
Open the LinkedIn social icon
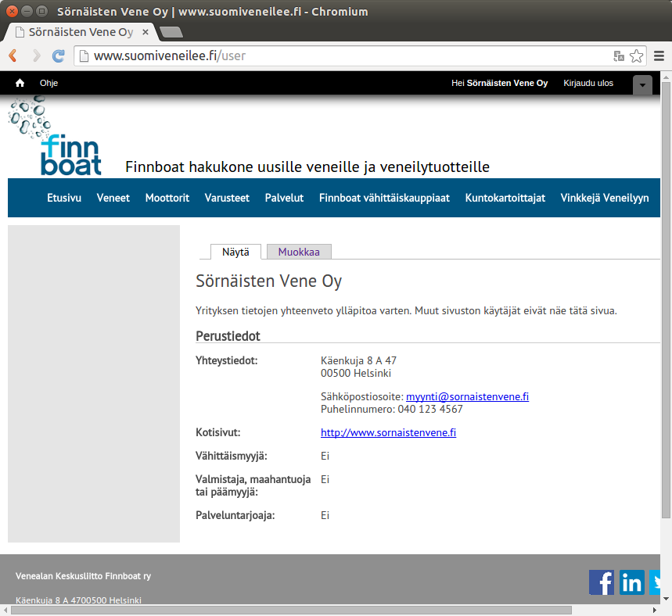point(631,582)
